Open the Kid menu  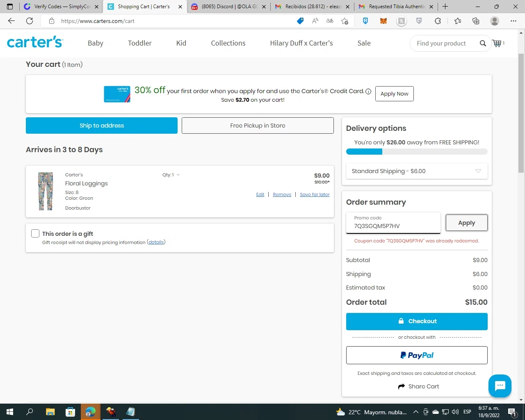181,43
